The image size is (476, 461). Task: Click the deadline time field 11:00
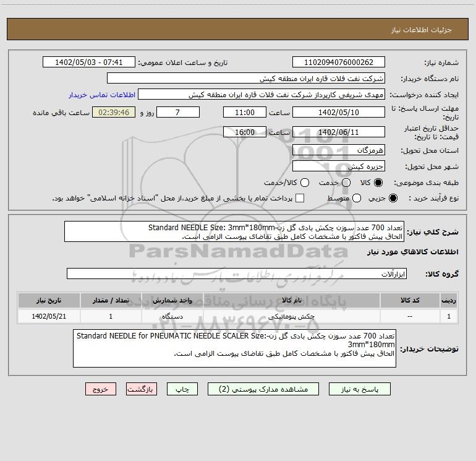(245, 112)
